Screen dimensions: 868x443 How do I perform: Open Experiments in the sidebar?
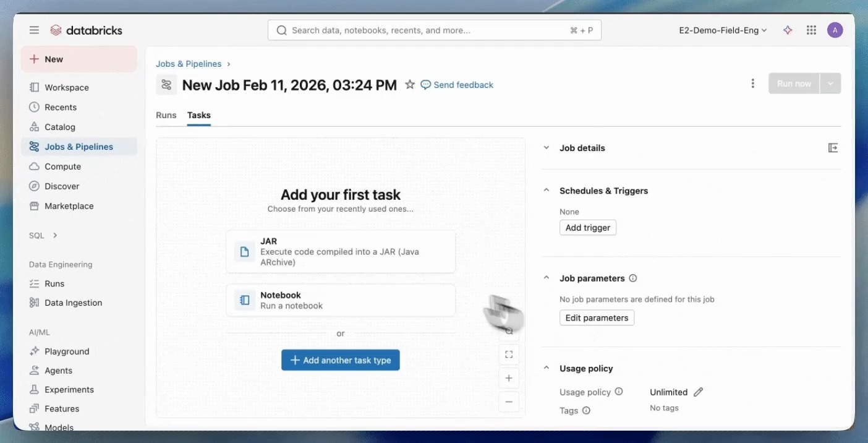pos(79,390)
